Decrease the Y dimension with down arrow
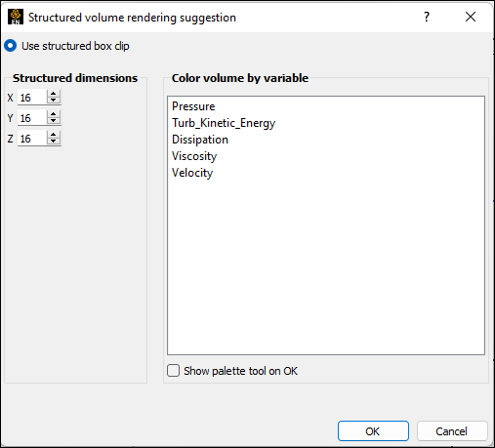Screen dimensions: 495x448 [54, 121]
